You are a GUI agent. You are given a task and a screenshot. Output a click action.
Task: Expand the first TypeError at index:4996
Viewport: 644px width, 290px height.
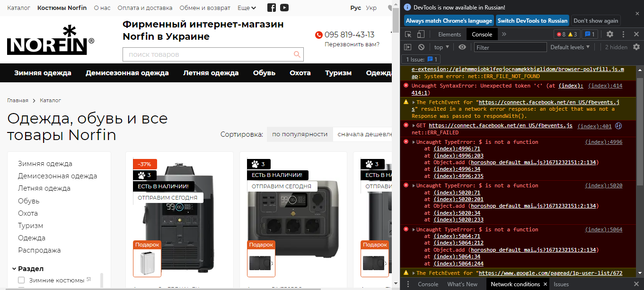tap(414, 142)
